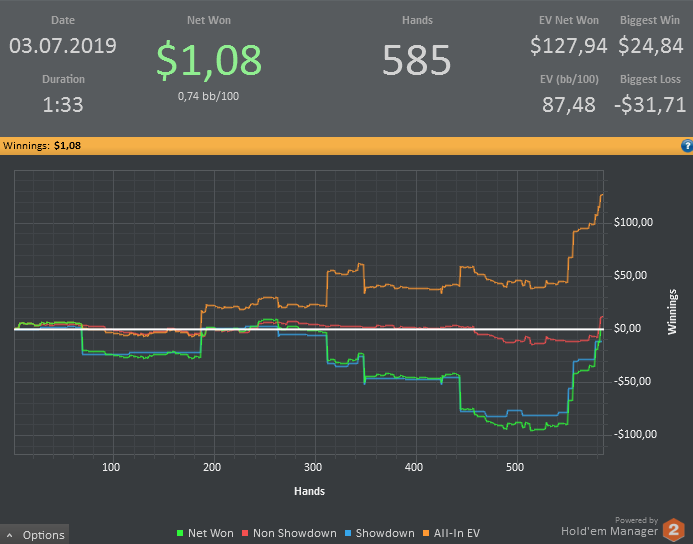Click the EV Net Won $127,94 value
Image resolution: width=693 pixels, height=544 pixels.
click(568, 46)
